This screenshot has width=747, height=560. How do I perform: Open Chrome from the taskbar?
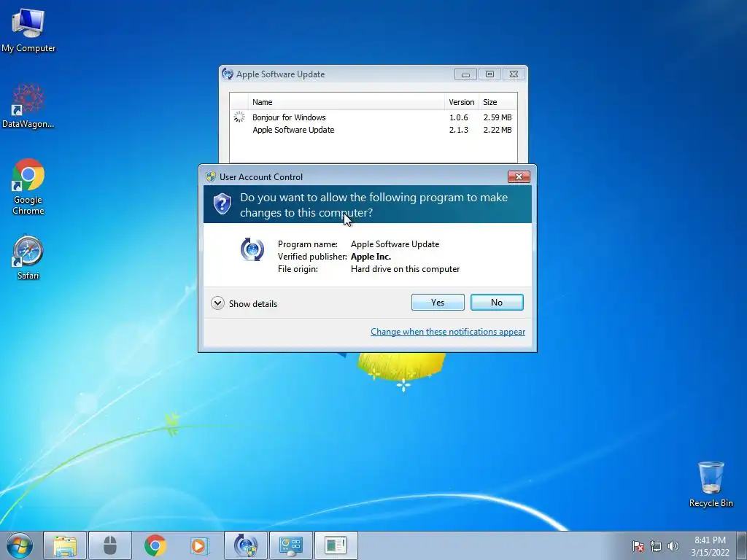pyautogui.click(x=155, y=545)
